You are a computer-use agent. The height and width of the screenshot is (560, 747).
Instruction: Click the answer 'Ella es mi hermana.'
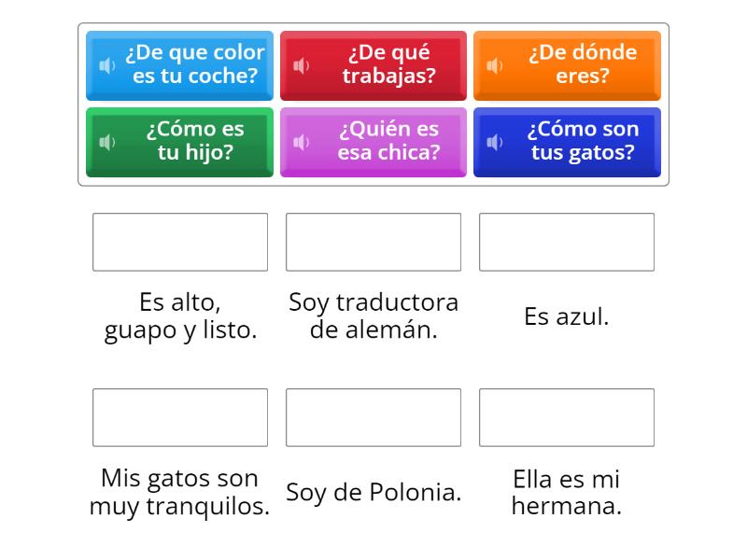point(567,492)
